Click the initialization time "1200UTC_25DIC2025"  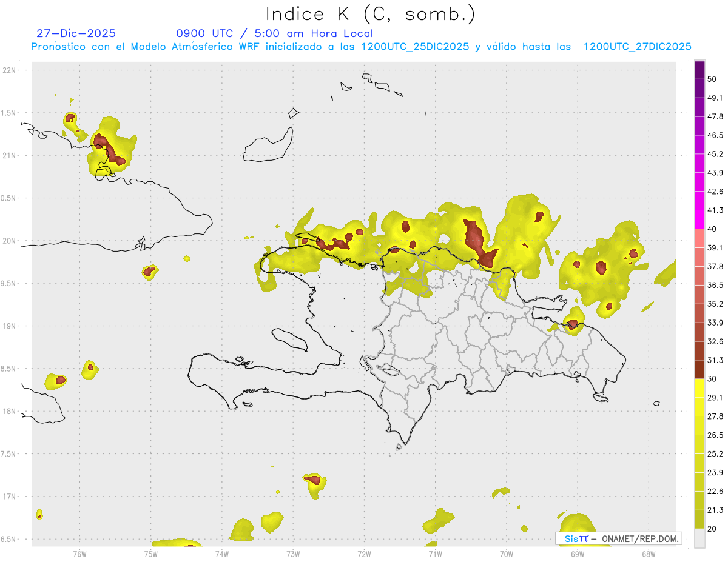pyautogui.click(x=415, y=47)
